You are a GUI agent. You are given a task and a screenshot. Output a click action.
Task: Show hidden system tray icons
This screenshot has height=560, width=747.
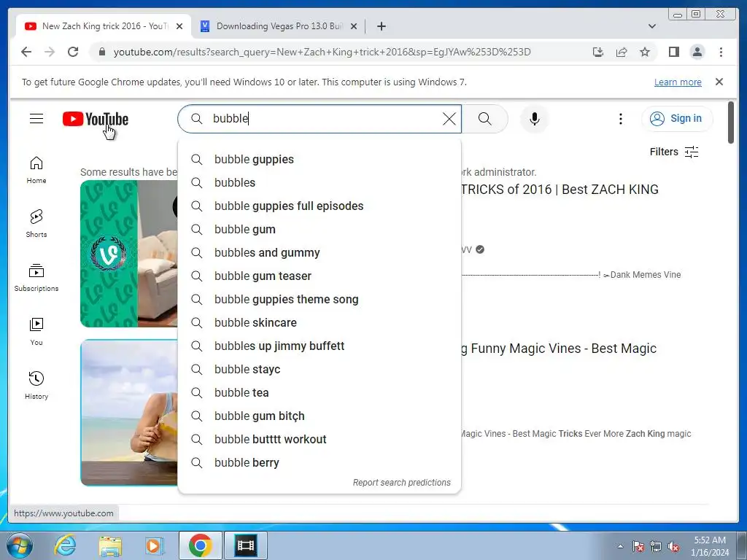(x=620, y=547)
